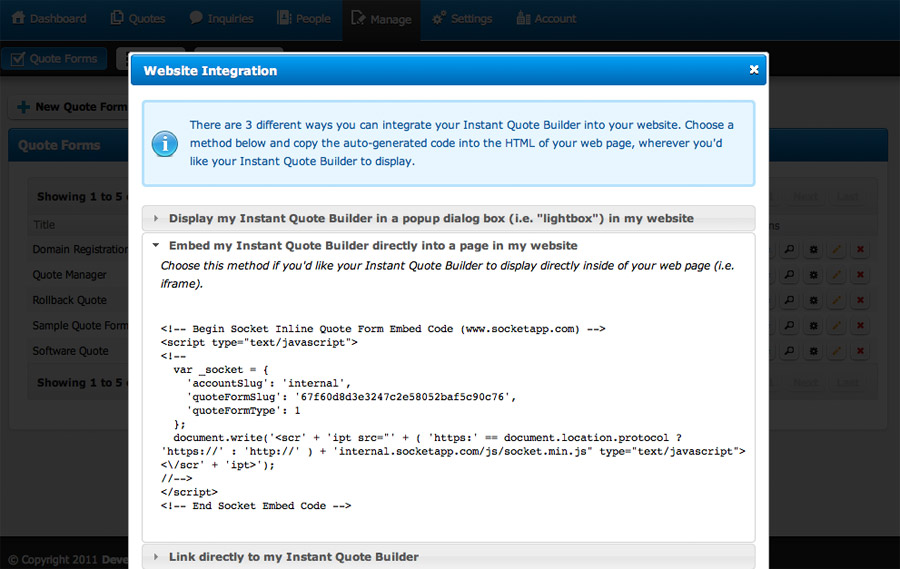Viewport: 900px width, 569px height.
Task: Close the Website Integration dialog
Action: [754, 70]
